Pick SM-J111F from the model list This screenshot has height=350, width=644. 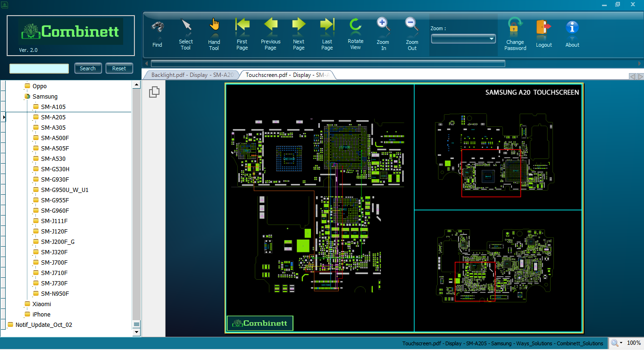tap(54, 221)
